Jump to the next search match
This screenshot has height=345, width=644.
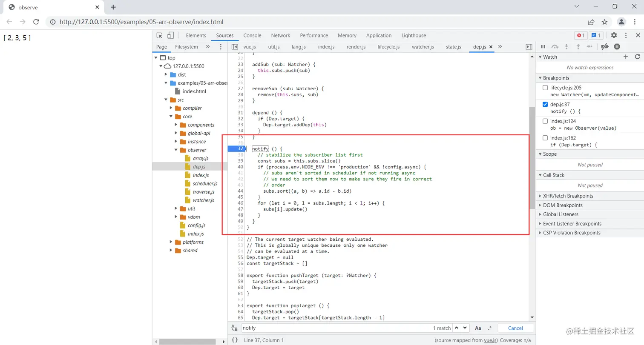(465, 328)
